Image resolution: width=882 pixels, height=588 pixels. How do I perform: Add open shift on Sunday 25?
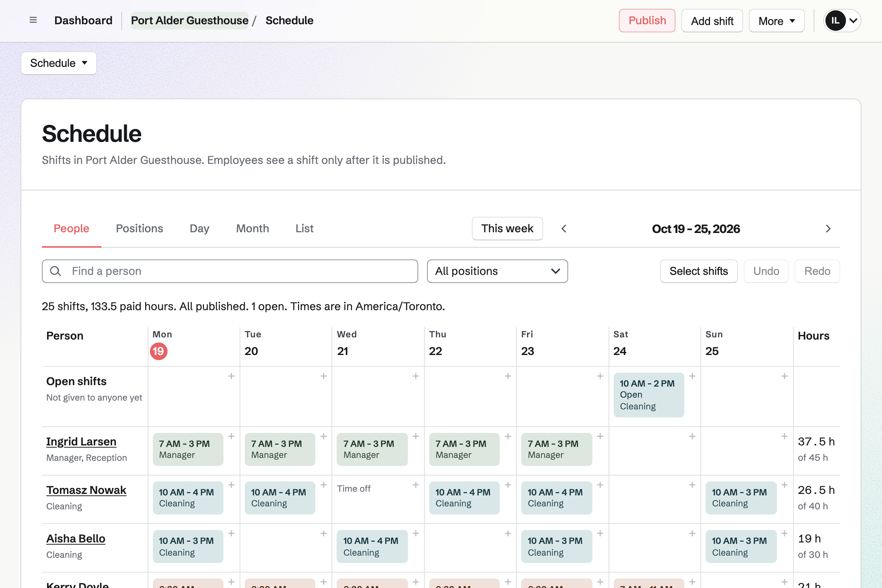click(x=784, y=376)
